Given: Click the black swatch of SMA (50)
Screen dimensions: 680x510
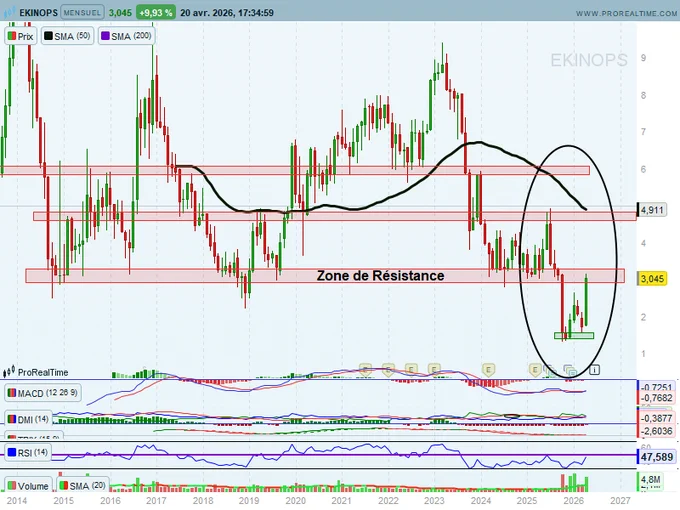Looking at the screenshot, I should pyautogui.click(x=48, y=36).
